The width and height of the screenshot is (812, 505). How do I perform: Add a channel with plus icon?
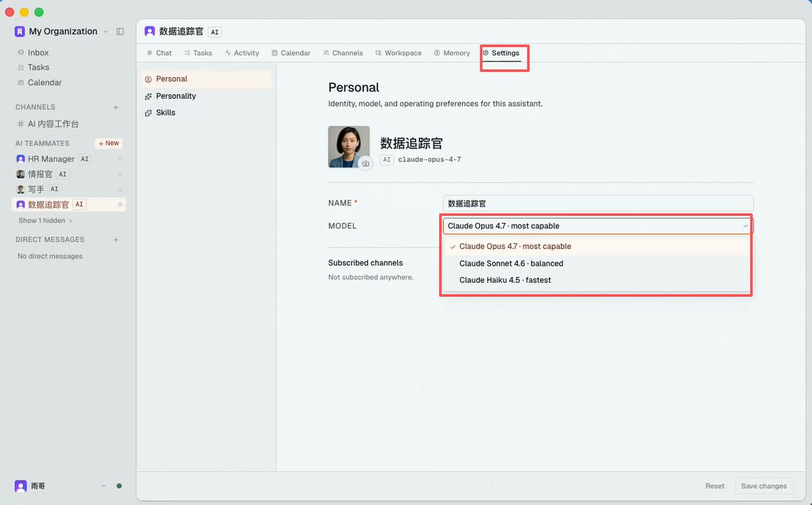[x=116, y=107]
